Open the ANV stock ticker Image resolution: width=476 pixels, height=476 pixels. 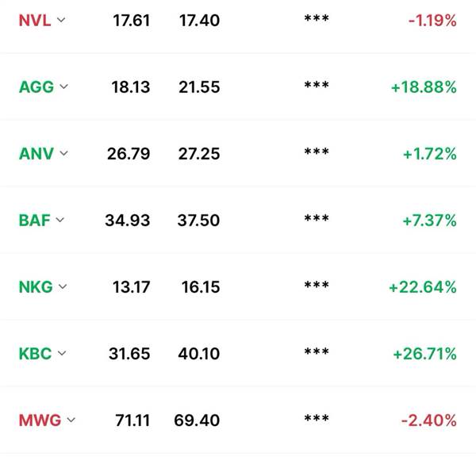[x=36, y=154]
